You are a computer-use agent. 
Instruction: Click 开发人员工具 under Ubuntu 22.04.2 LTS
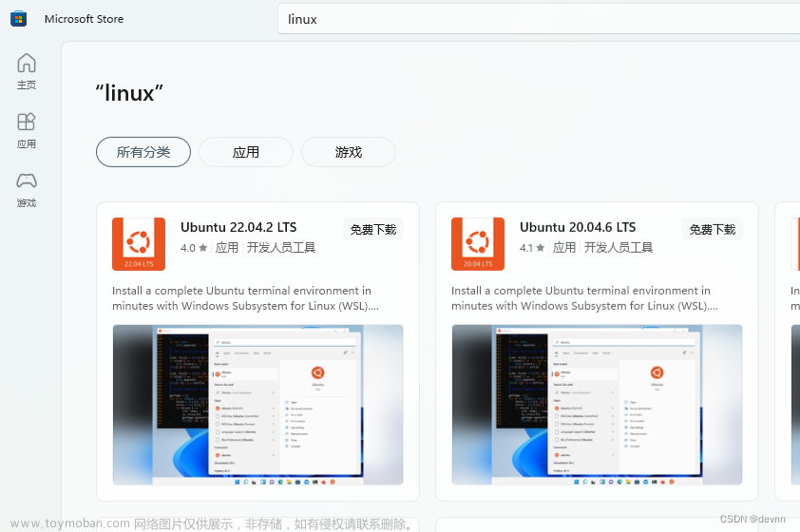pos(281,248)
